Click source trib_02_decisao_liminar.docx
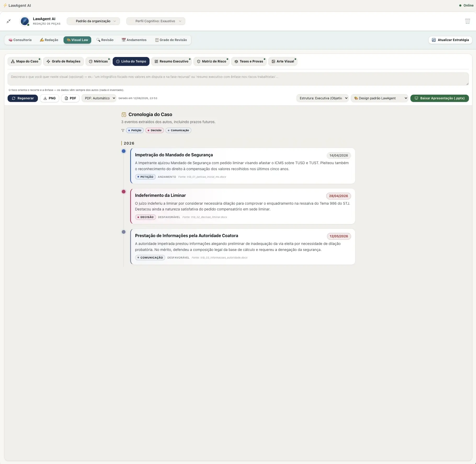This screenshot has height=464, width=476. click(205, 217)
